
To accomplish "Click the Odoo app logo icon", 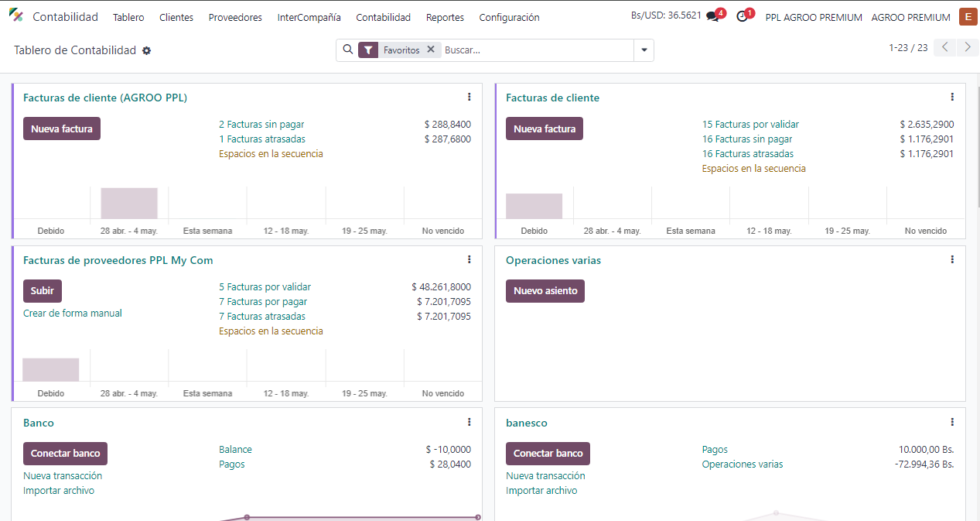I will 16,16.
